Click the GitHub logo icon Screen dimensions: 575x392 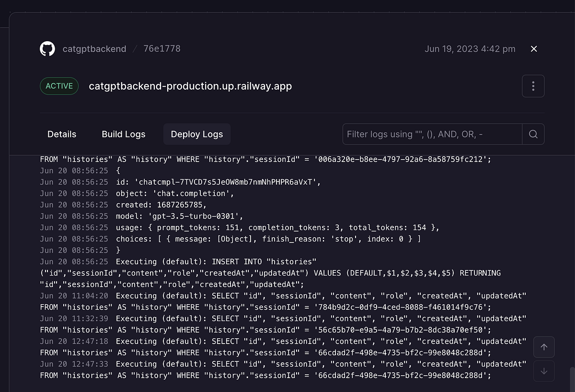47,48
